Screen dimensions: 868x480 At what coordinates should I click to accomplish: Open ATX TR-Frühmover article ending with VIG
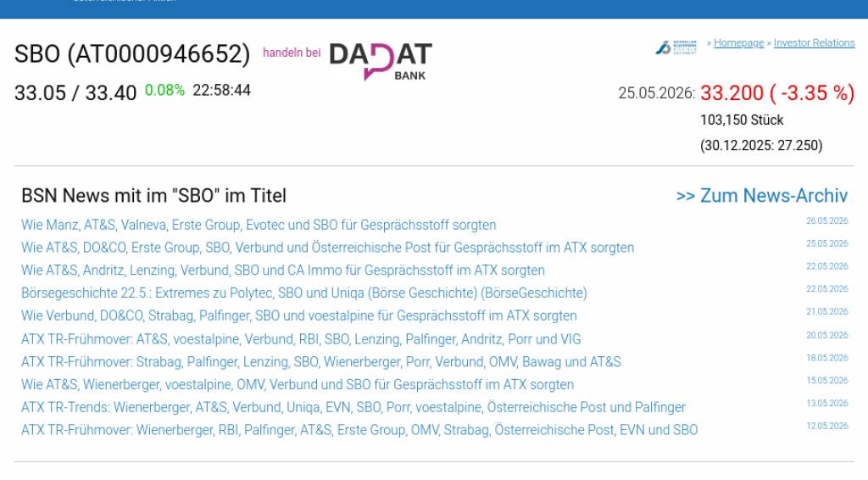301,339
